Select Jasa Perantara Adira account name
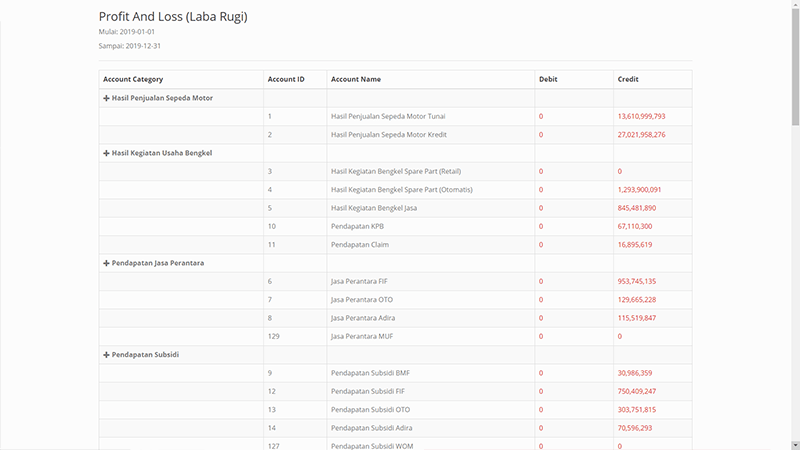 coord(363,318)
